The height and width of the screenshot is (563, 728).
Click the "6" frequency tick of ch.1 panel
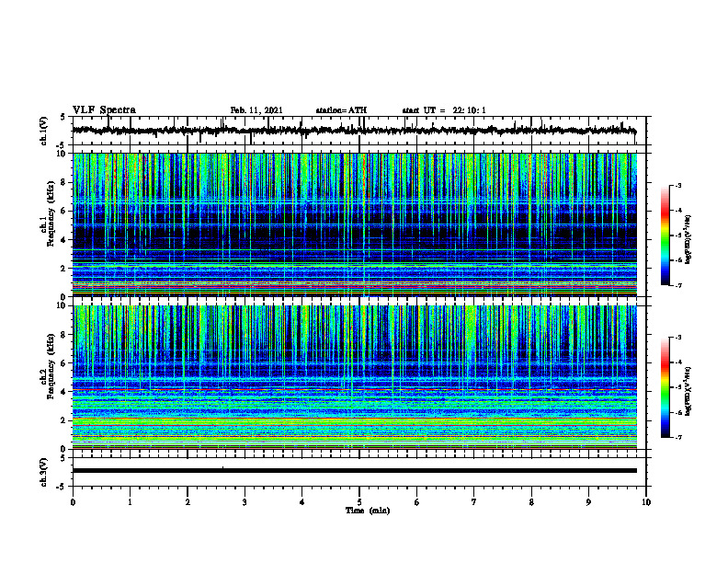(x=63, y=211)
